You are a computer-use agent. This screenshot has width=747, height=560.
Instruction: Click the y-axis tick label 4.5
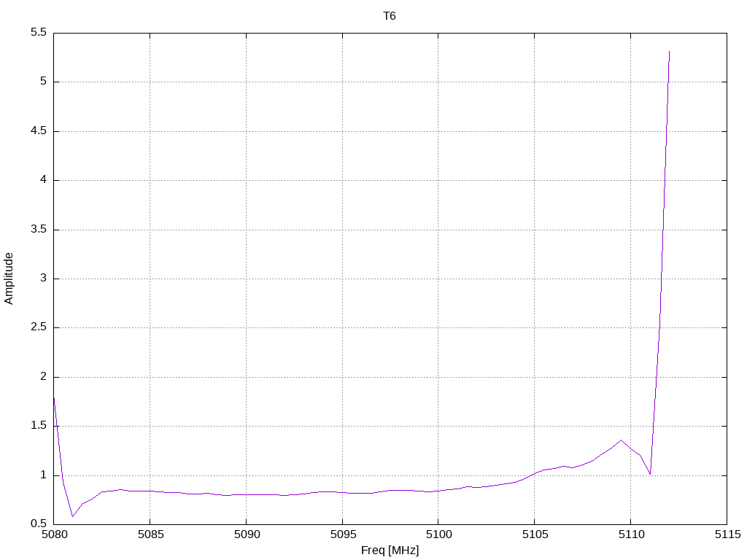[x=39, y=131]
